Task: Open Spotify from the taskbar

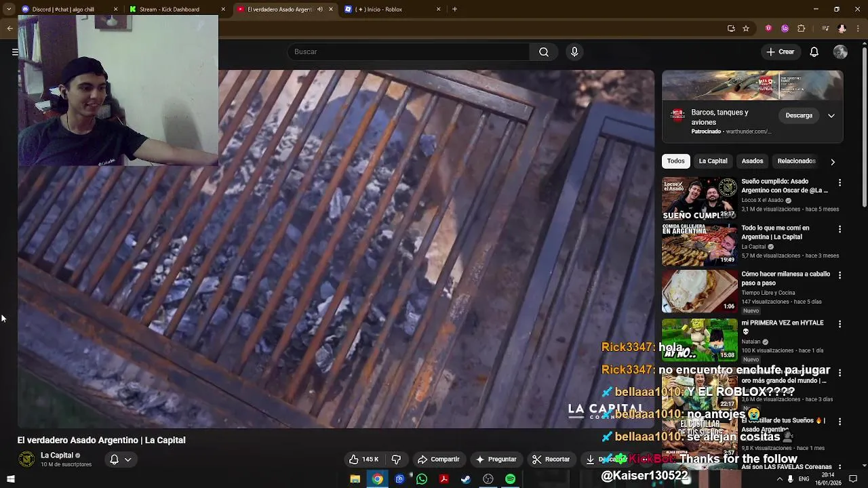Action: pyautogui.click(x=510, y=479)
